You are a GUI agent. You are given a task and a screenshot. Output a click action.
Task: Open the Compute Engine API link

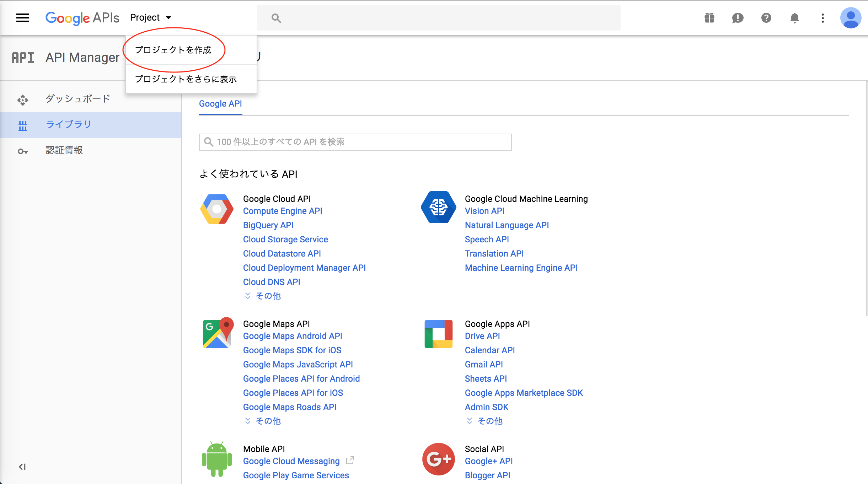(x=282, y=211)
